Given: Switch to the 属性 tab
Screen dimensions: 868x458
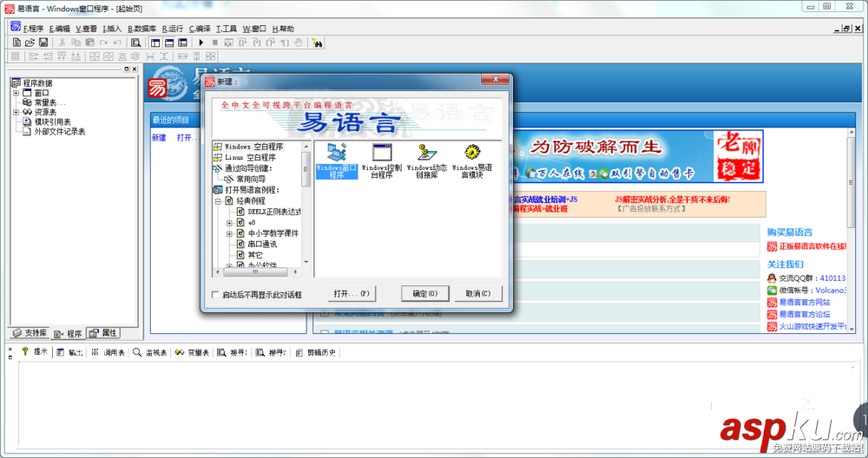Looking at the screenshot, I should click(103, 333).
